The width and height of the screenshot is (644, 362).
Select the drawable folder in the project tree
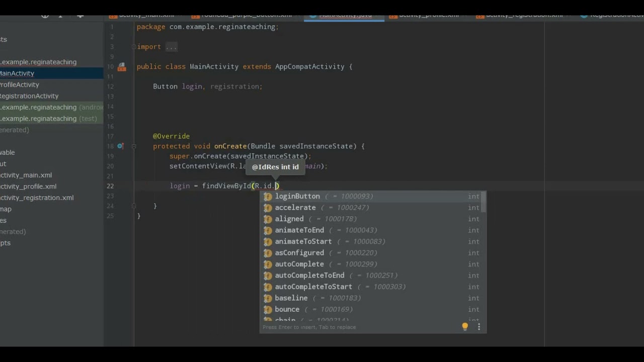[x=8, y=152]
